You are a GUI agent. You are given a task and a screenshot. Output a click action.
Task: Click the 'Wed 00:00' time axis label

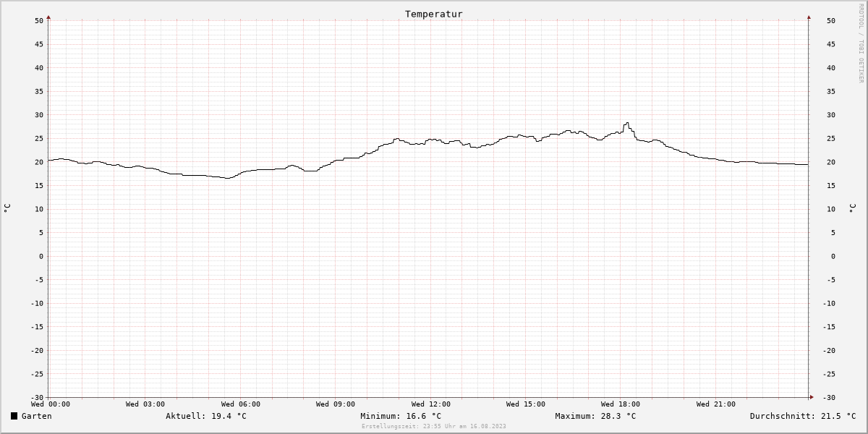(x=51, y=404)
